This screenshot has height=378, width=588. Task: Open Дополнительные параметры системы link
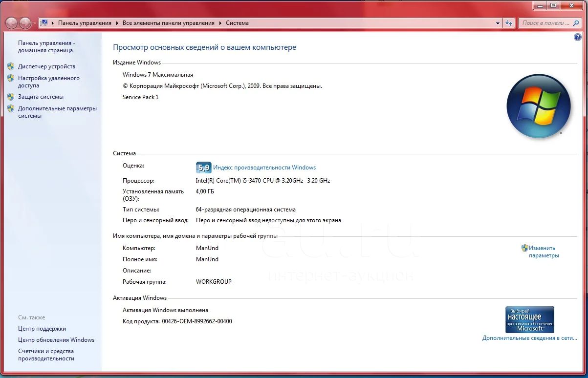click(57, 112)
